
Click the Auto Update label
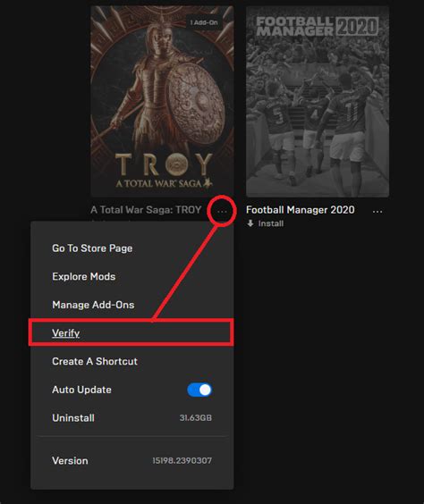tap(81, 390)
